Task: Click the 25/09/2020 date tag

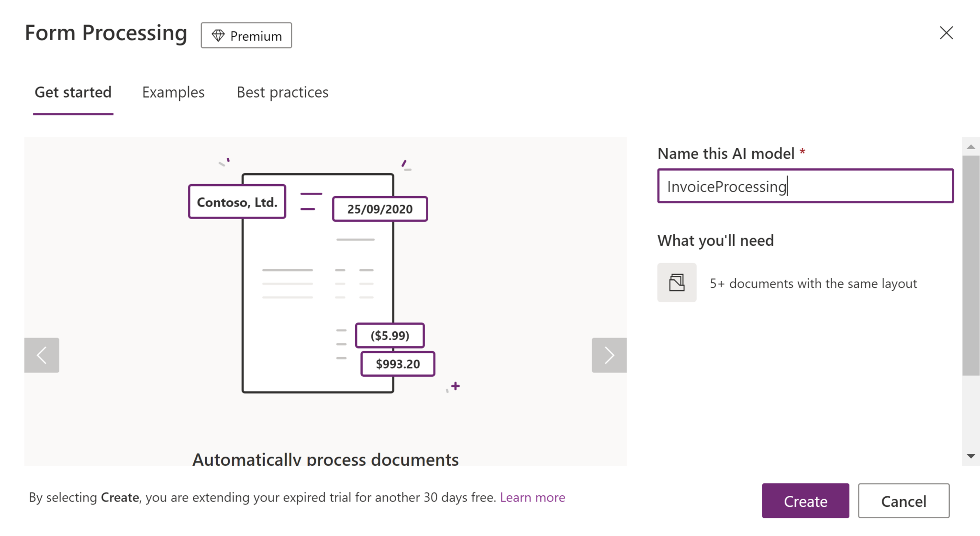Action: (380, 209)
